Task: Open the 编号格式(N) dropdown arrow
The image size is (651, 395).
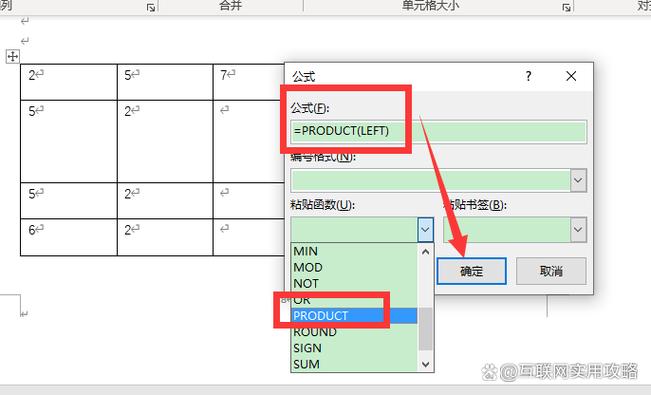Action: tap(578, 180)
